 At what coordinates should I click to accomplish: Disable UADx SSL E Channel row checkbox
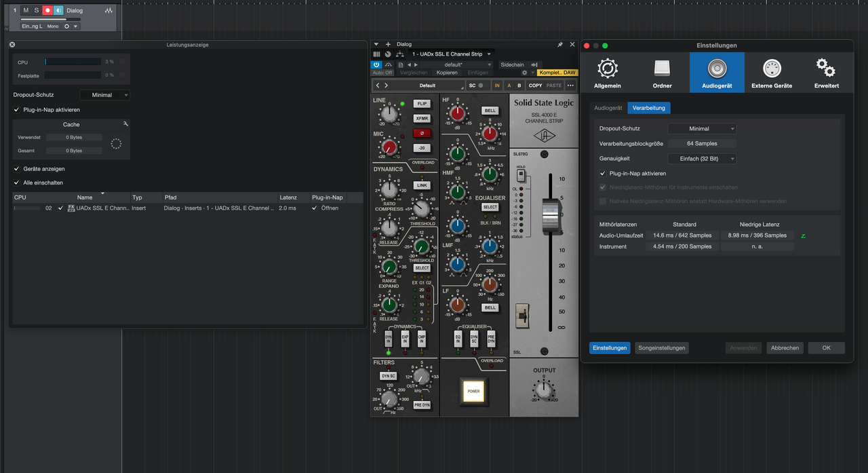tap(61, 208)
